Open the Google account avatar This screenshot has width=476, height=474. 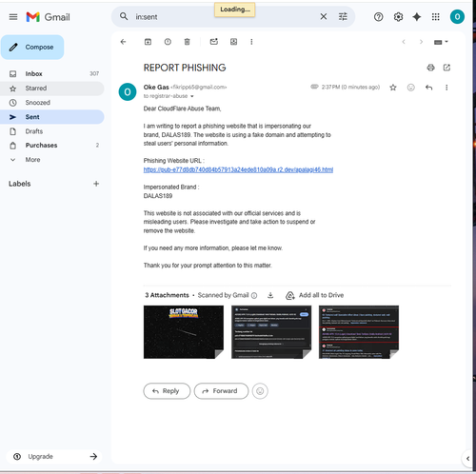coord(457,17)
